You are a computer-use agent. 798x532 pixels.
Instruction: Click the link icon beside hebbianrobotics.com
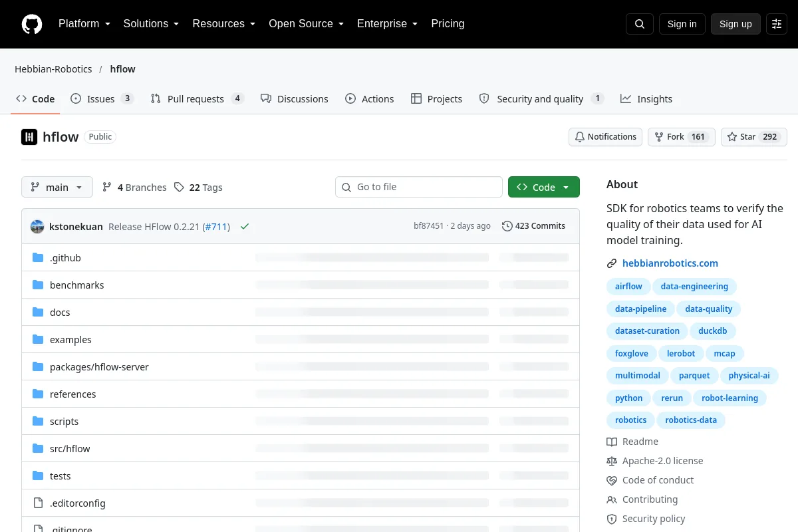point(612,263)
